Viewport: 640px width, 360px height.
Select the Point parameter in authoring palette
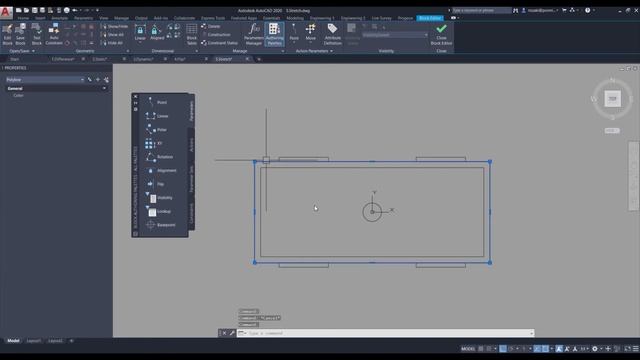pos(157,102)
